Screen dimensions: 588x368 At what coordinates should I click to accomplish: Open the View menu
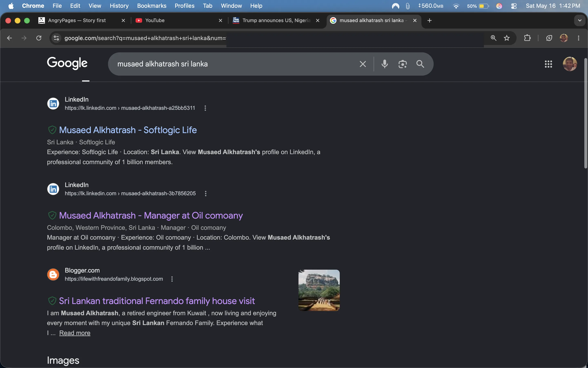click(95, 6)
